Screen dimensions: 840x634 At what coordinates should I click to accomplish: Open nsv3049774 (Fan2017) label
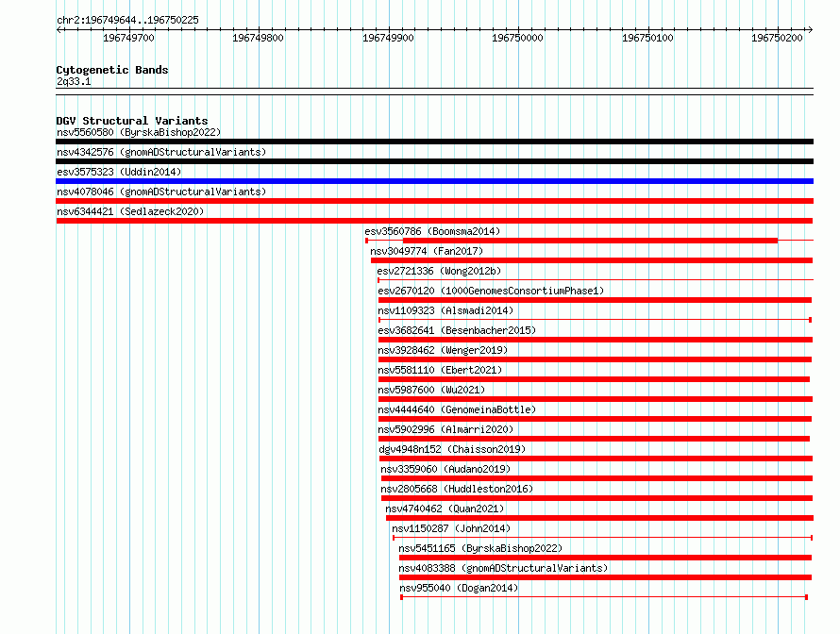tap(427, 251)
